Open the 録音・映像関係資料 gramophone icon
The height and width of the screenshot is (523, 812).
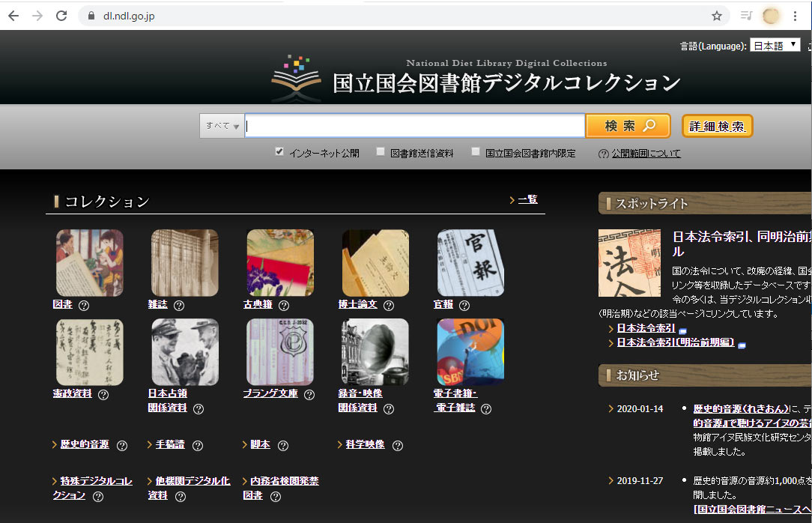(x=375, y=352)
